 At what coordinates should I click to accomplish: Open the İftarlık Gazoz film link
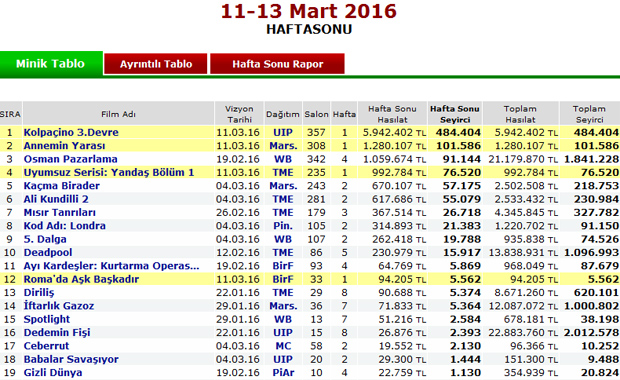59,306
